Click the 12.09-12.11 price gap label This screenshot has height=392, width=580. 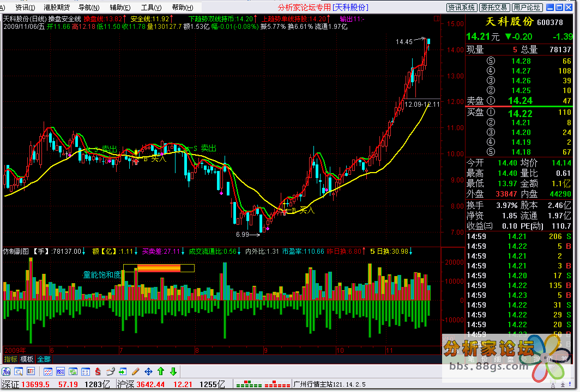click(422, 105)
